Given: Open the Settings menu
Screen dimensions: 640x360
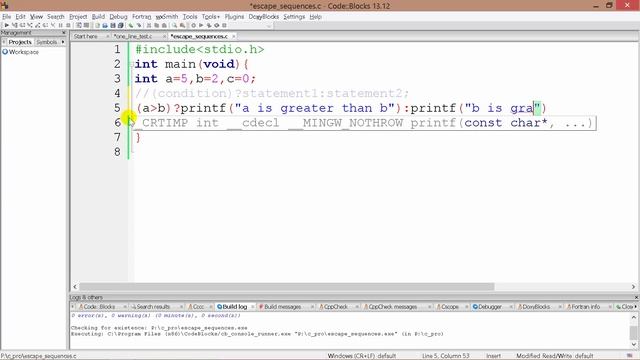Looking at the screenshot, I should tap(294, 17).
